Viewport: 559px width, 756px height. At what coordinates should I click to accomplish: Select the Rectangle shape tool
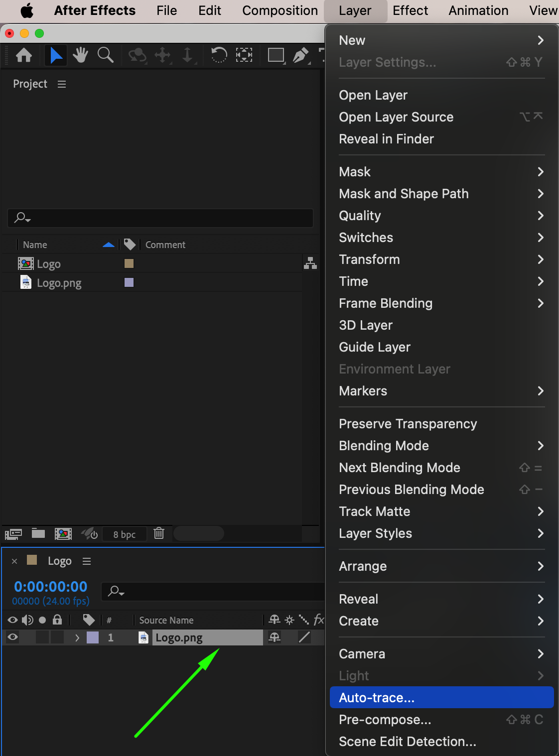pos(276,55)
